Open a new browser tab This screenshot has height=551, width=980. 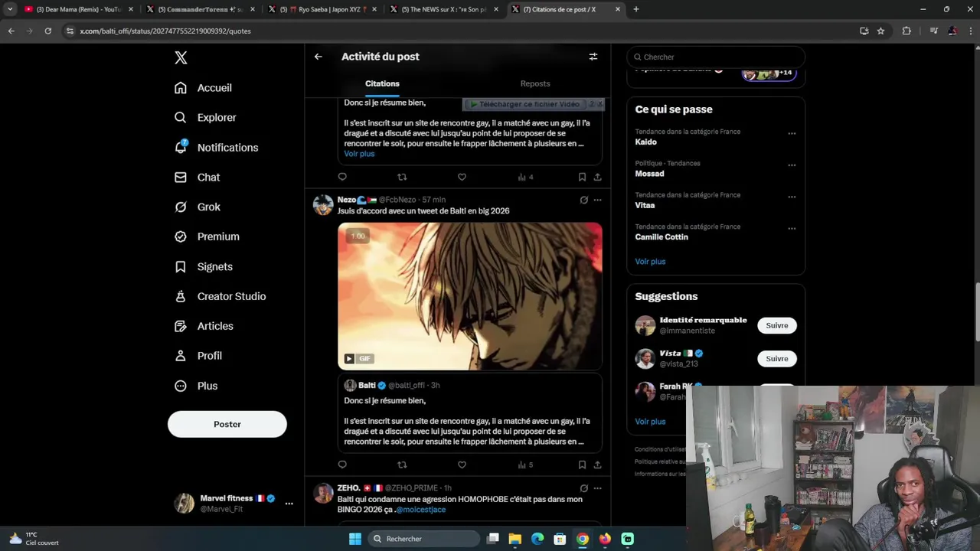point(636,9)
